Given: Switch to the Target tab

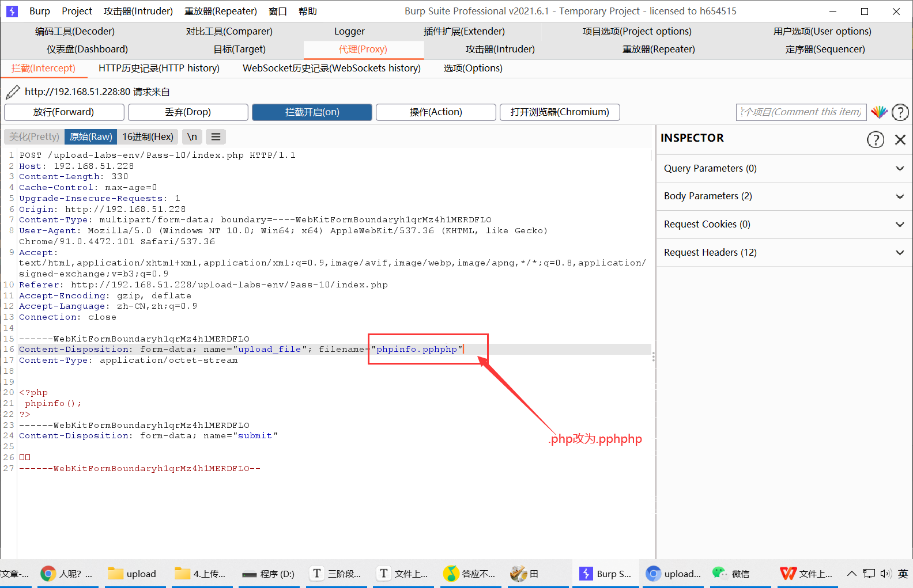Looking at the screenshot, I should point(240,49).
